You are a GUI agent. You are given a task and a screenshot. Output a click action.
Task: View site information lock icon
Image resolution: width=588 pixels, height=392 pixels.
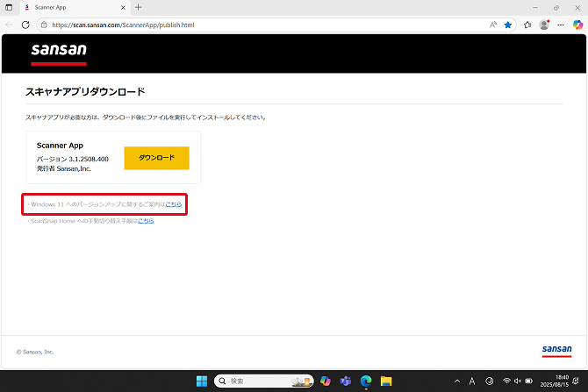[44, 25]
